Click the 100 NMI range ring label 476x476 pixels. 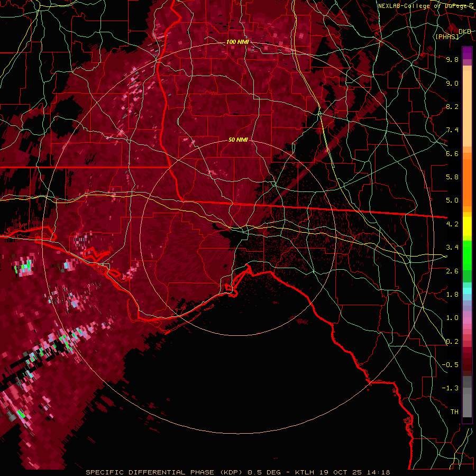[237, 42]
